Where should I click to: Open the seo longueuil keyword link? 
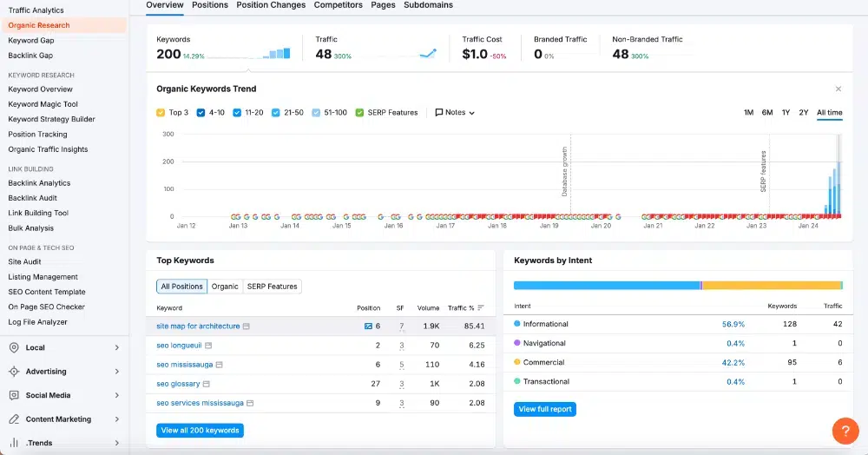[x=179, y=346]
